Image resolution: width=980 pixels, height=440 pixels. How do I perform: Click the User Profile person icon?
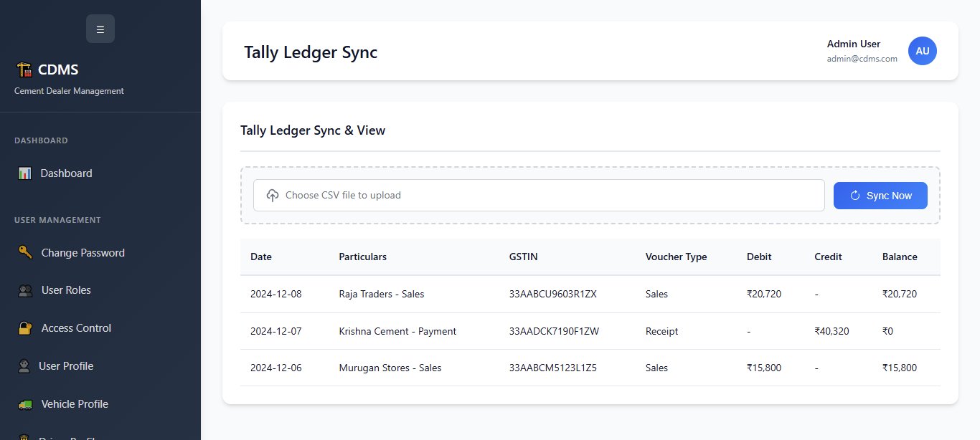pos(24,365)
